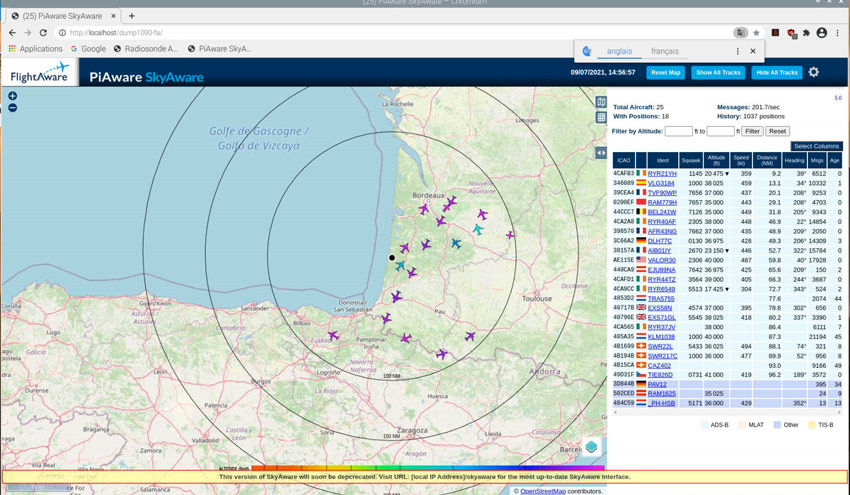Toggle the sidebar with the arrows icon
The image size is (850, 495).
coord(601,153)
